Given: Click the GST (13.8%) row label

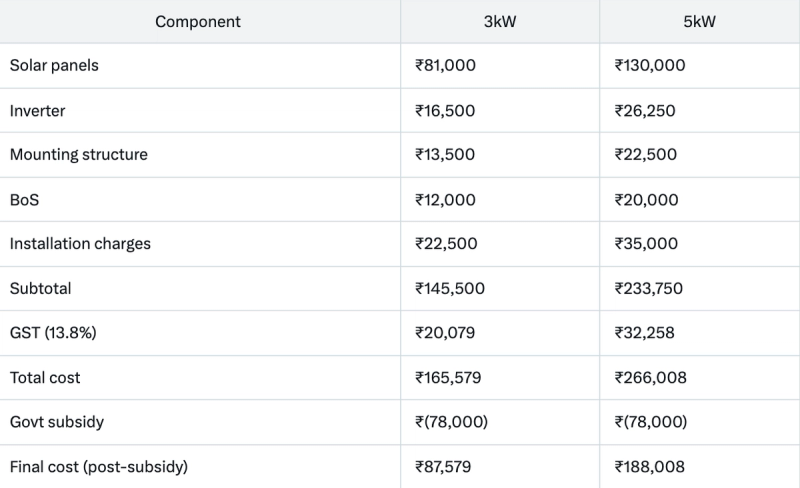Looking at the screenshot, I should 53,333.
